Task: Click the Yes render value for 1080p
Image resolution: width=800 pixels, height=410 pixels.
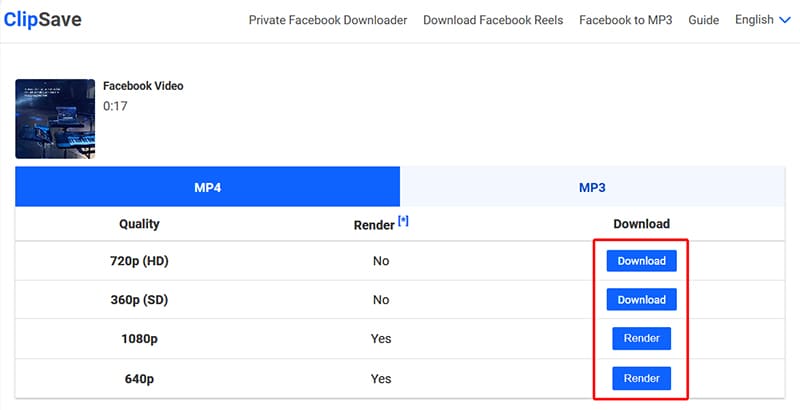Action: tap(381, 339)
